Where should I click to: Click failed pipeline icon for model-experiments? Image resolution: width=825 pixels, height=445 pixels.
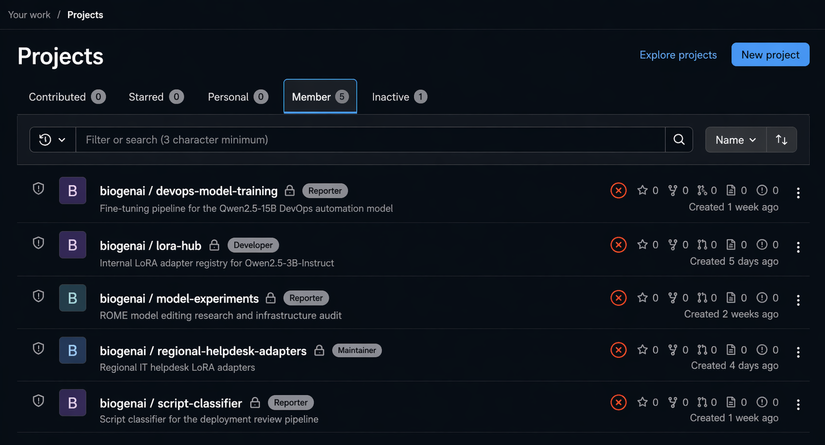click(x=618, y=298)
